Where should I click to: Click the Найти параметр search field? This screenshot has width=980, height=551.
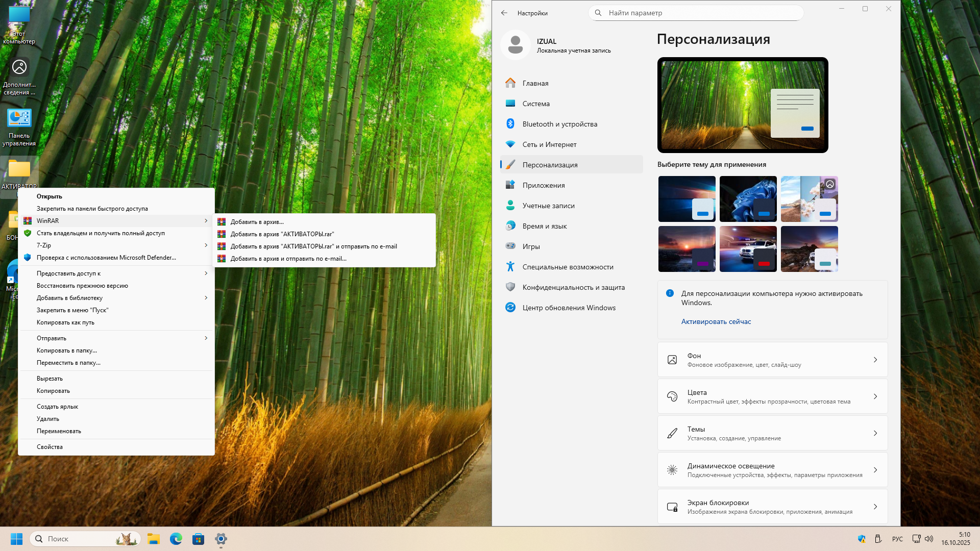click(x=697, y=13)
